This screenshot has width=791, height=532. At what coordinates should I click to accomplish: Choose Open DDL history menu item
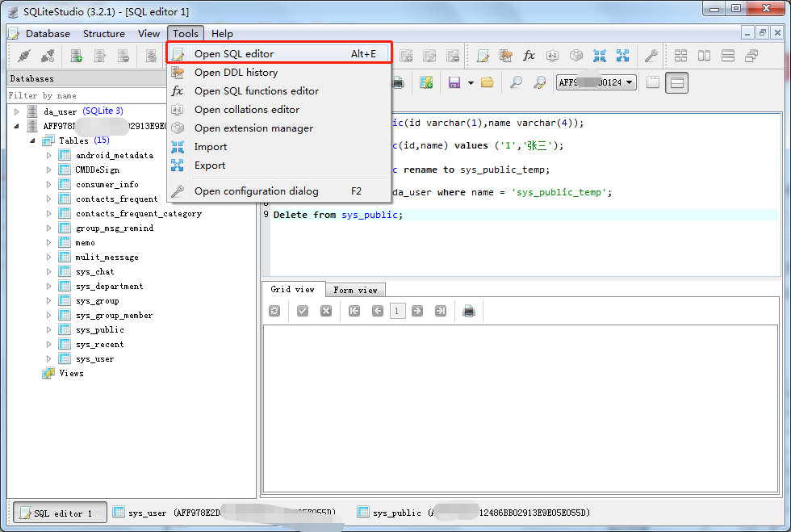pyautogui.click(x=279, y=72)
